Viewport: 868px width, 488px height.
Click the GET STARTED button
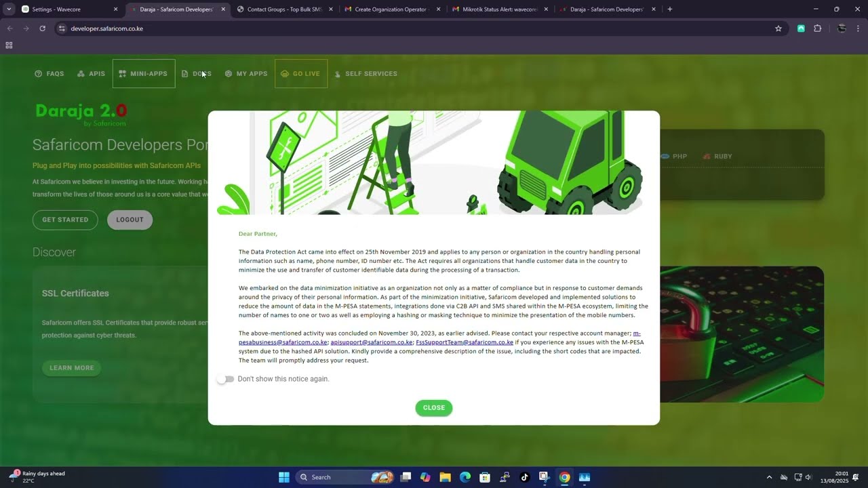(65, 220)
